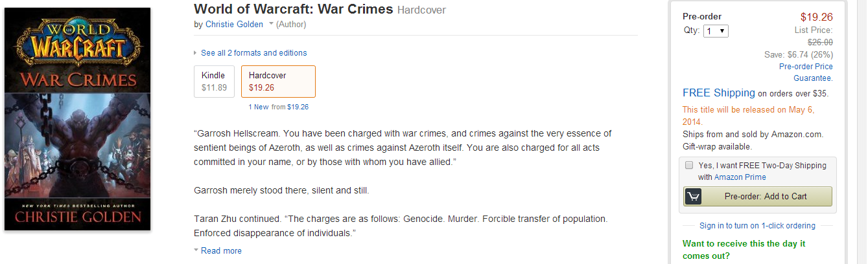Enable FREE Two-Day Shipping checkbox
The height and width of the screenshot is (264, 868).
click(688, 165)
